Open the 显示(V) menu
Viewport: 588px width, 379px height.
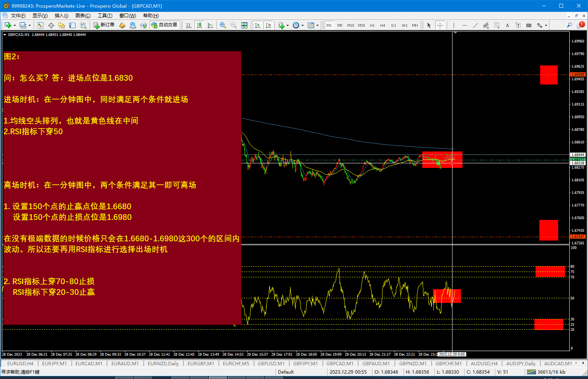pyautogui.click(x=40, y=16)
